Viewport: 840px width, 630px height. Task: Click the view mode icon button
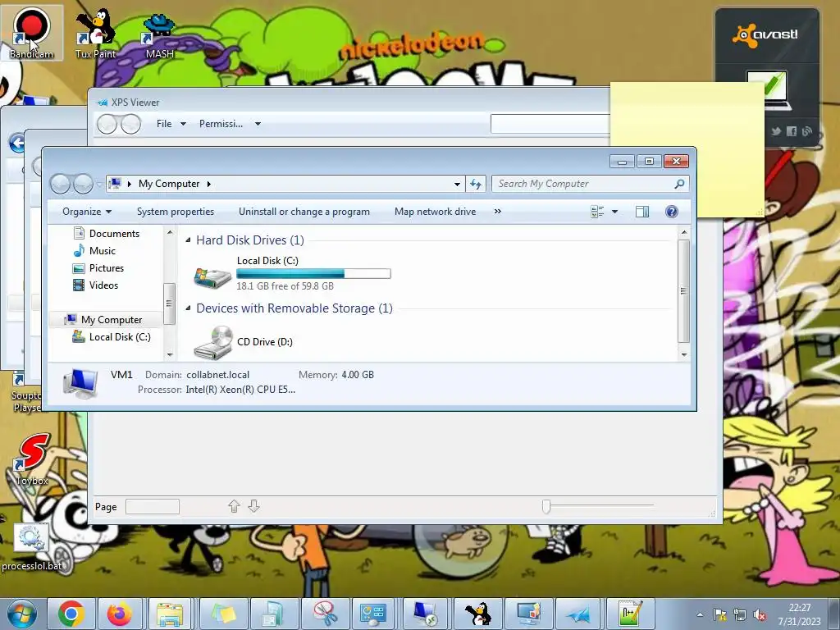[597, 212]
